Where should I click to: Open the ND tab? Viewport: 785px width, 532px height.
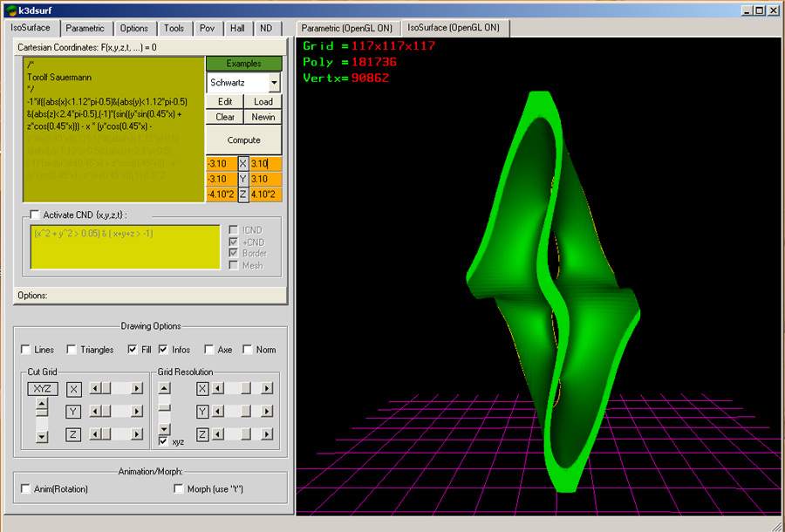pyautogui.click(x=266, y=29)
